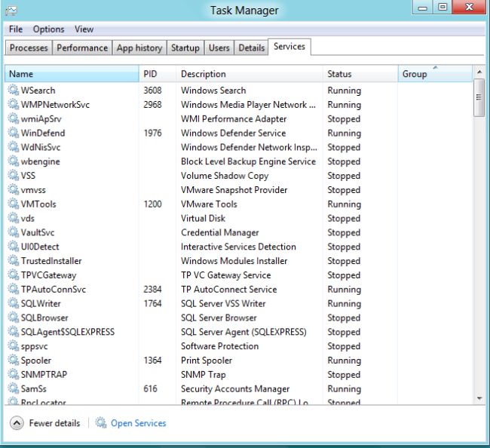Click the gear icon beside SNMPTRAP
The height and width of the screenshot is (448, 490).
(13, 374)
